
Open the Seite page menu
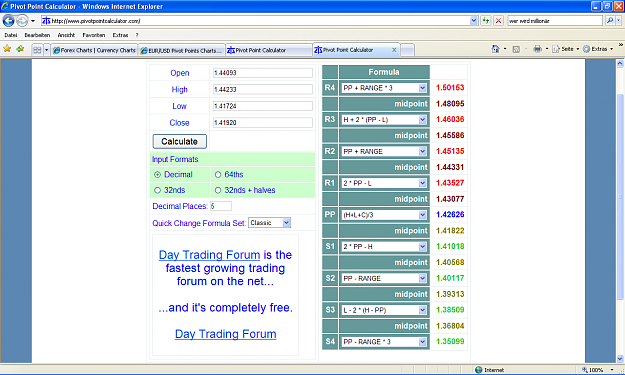pos(565,49)
